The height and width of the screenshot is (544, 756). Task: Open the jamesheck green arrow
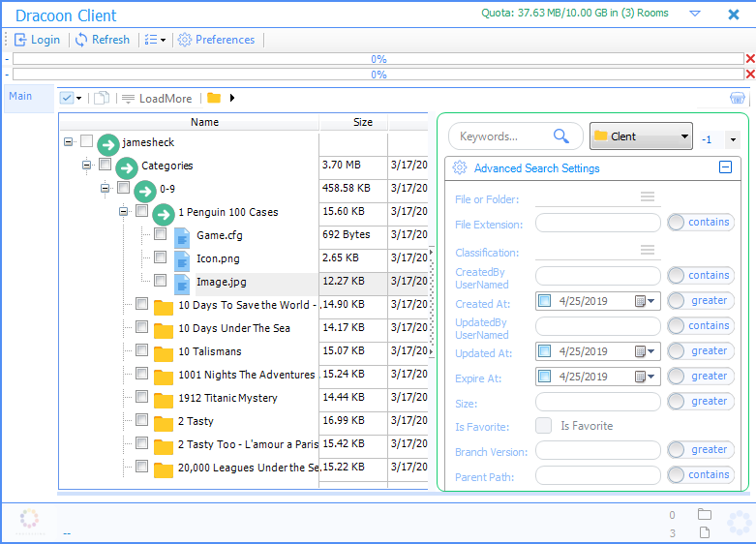pos(108,143)
